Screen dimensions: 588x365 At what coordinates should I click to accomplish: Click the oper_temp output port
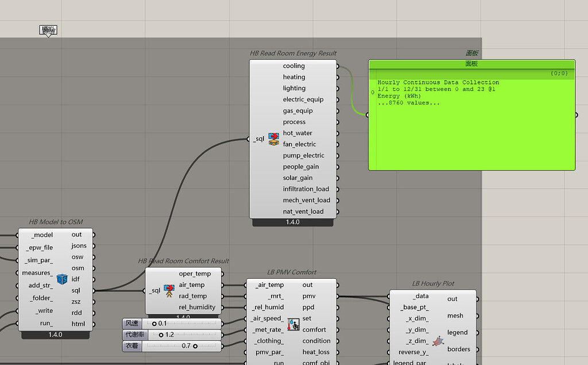(x=221, y=274)
